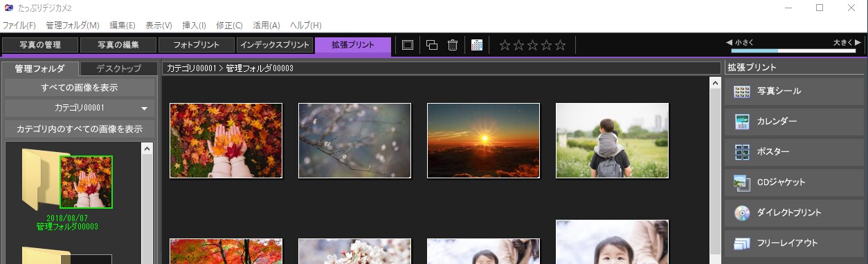This screenshot has height=264, width=868.
Task: Set rating to four stars
Action: pos(546,45)
